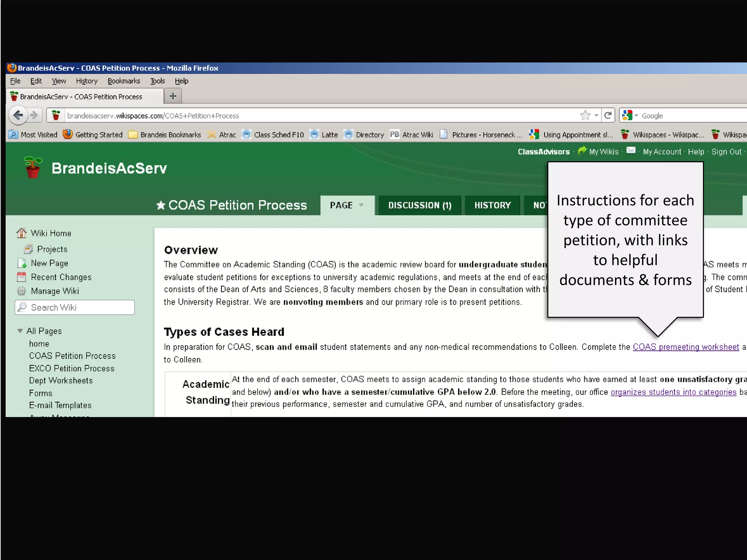Click the Manage Wiki gear icon
The height and width of the screenshot is (560, 747).
(x=22, y=291)
